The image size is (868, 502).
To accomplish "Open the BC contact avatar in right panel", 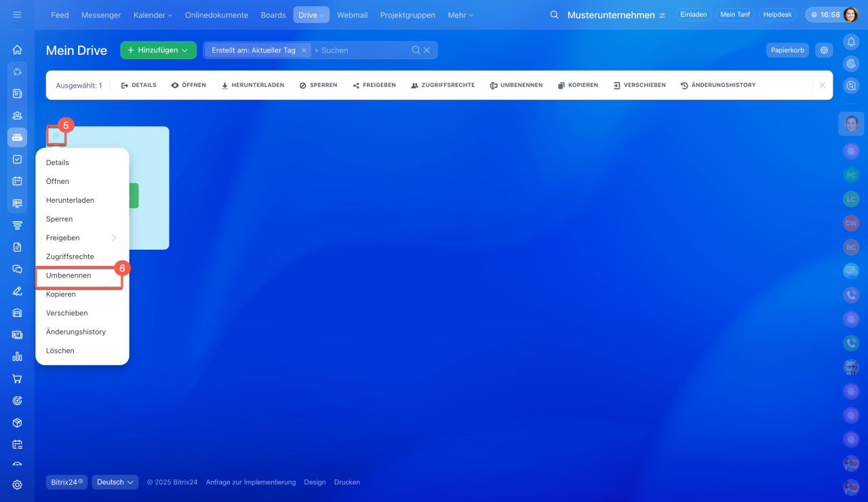I will (851, 247).
